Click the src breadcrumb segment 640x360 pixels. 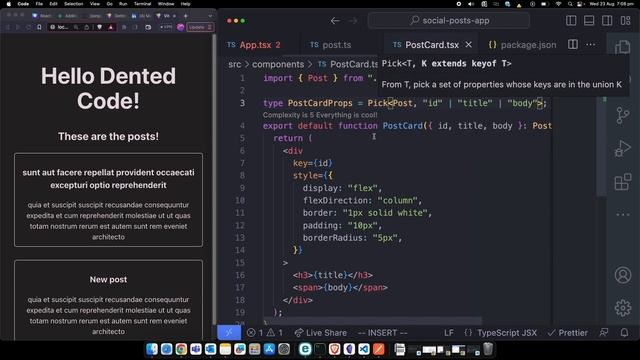[234, 64]
